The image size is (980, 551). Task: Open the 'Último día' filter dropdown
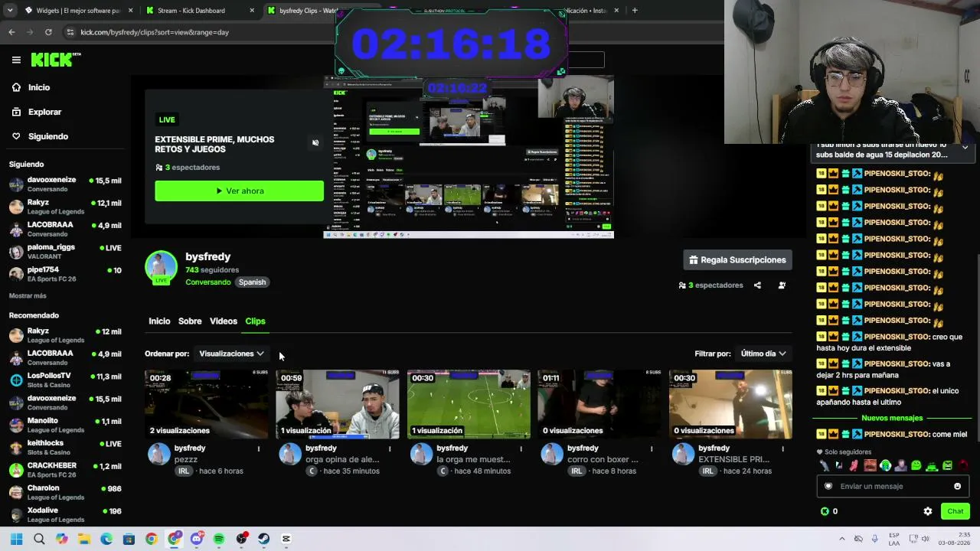click(763, 354)
